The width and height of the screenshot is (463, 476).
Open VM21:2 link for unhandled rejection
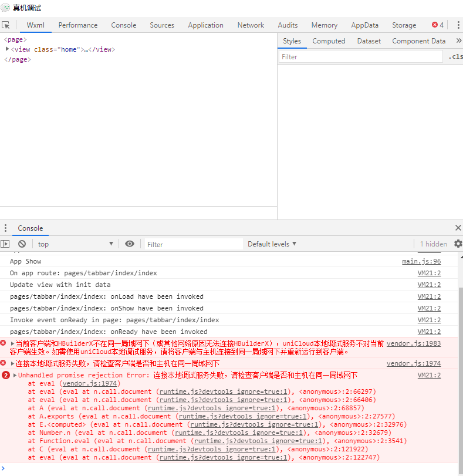[429, 375]
